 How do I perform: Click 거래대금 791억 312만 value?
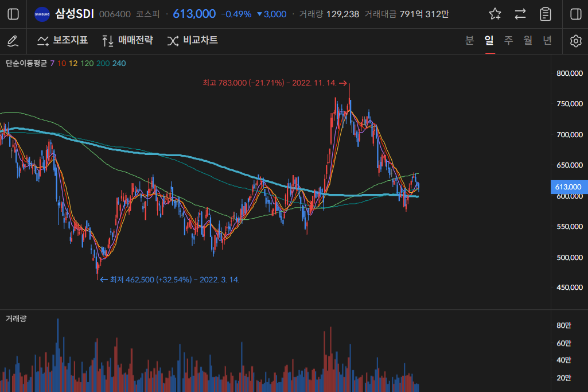coord(407,14)
